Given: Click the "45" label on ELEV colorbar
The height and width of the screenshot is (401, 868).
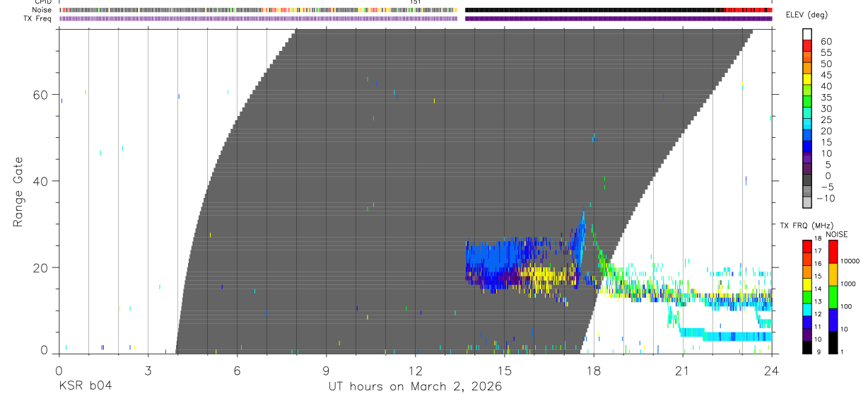Looking at the screenshot, I should click(x=826, y=75).
